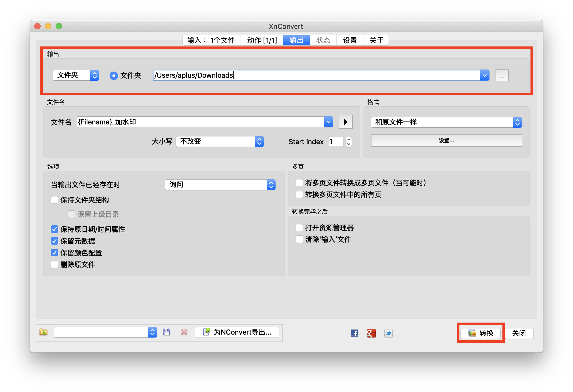Switch to the 动作 [1/1] tab

[262, 40]
